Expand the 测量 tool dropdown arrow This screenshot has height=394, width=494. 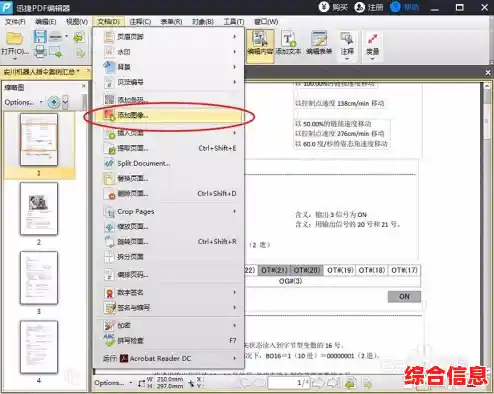372,59
